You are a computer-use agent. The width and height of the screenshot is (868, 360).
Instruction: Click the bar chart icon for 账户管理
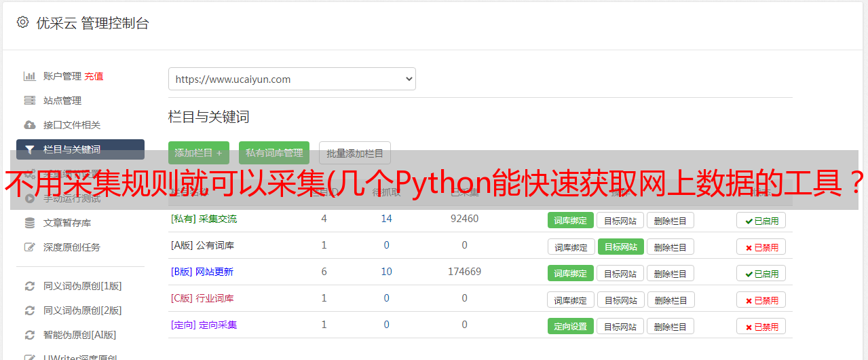(30, 76)
